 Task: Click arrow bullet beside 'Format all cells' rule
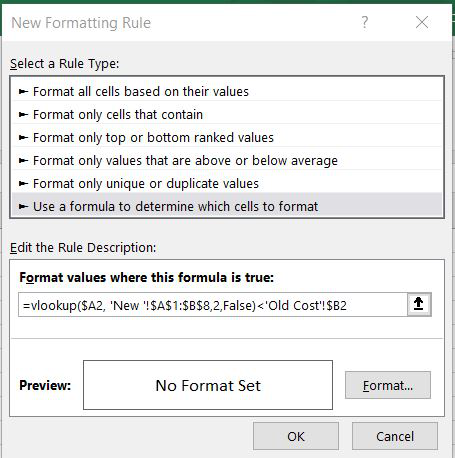[23, 91]
